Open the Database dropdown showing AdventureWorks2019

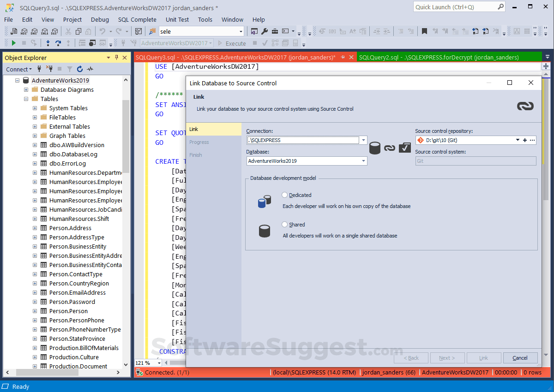(x=363, y=160)
